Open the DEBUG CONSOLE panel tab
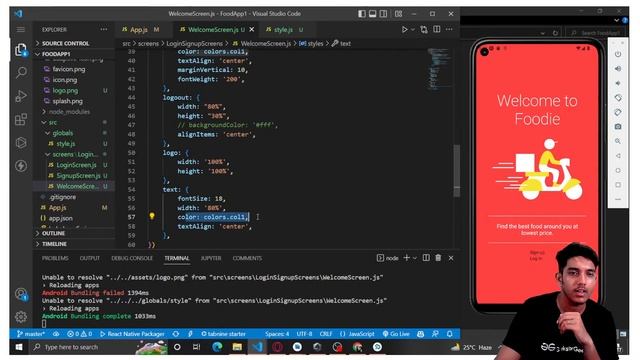Screen dimensions: 640x360 point(132,258)
